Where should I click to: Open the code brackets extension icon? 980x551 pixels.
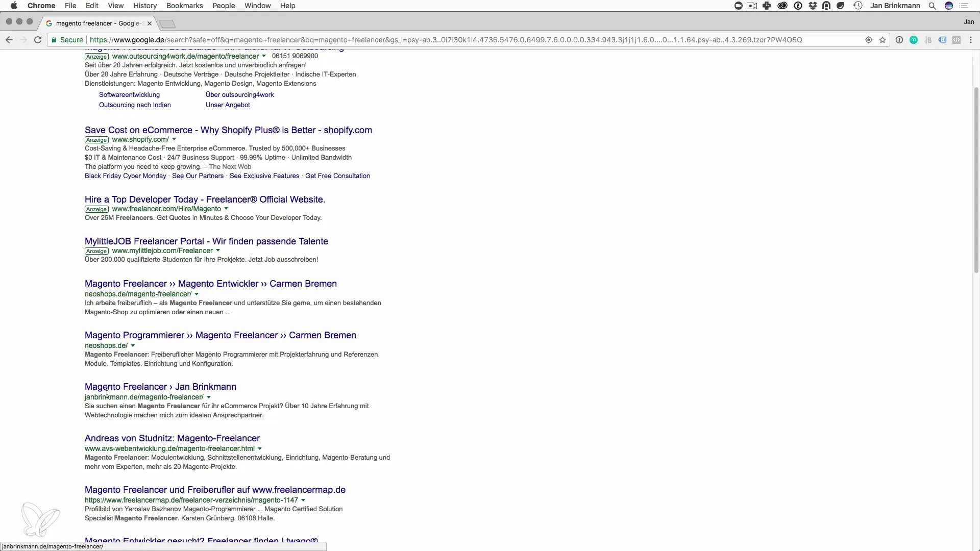(957, 40)
